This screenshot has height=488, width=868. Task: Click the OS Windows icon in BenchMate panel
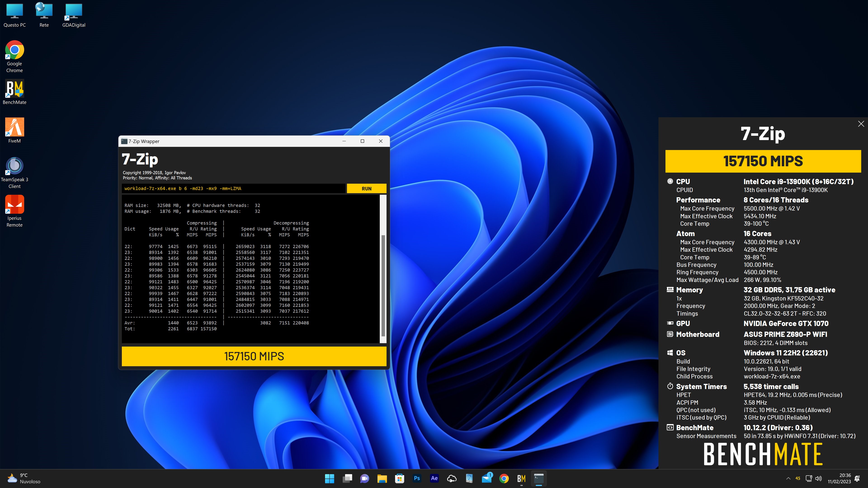670,353
